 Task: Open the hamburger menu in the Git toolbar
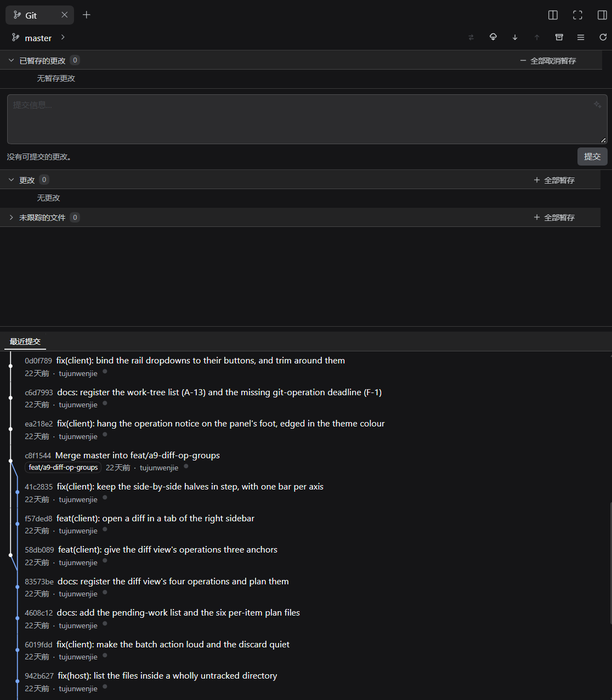tap(581, 37)
